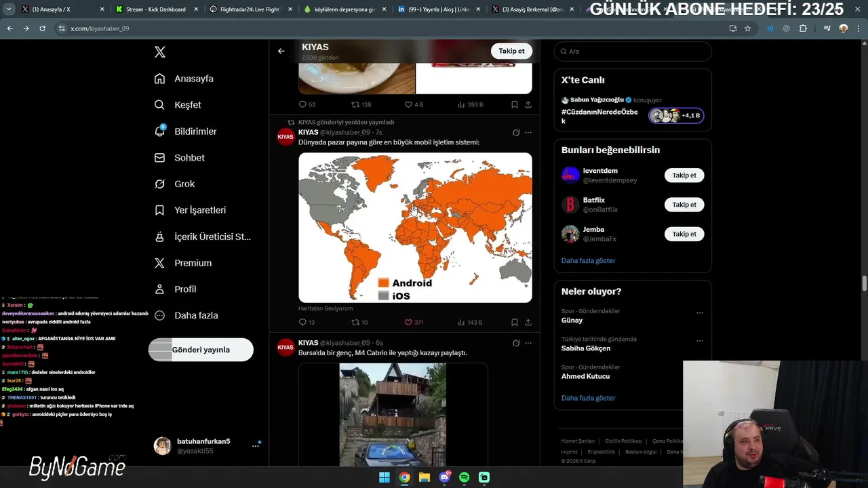
Task: Share the map post
Action: [528, 322]
